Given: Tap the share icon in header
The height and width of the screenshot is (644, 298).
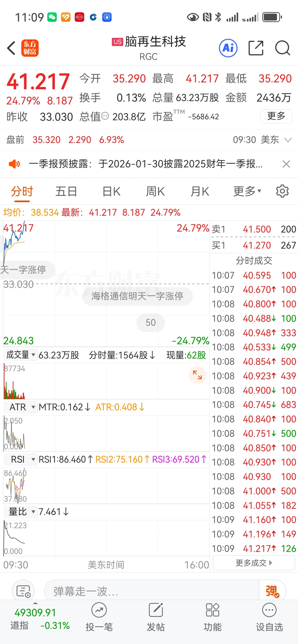Looking at the screenshot, I should pyautogui.click(x=256, y=48).
